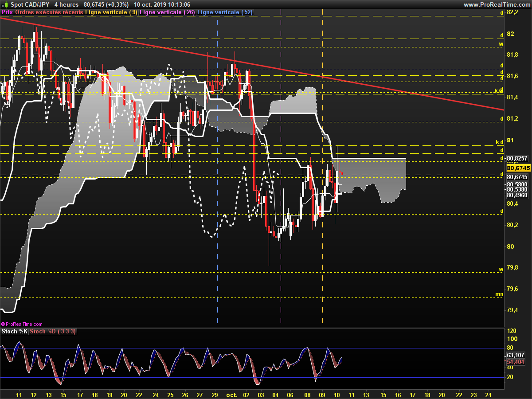Click the Prix indicator label
The width and height of the screenshot is (532, 399).
click(x=7, y=12)
